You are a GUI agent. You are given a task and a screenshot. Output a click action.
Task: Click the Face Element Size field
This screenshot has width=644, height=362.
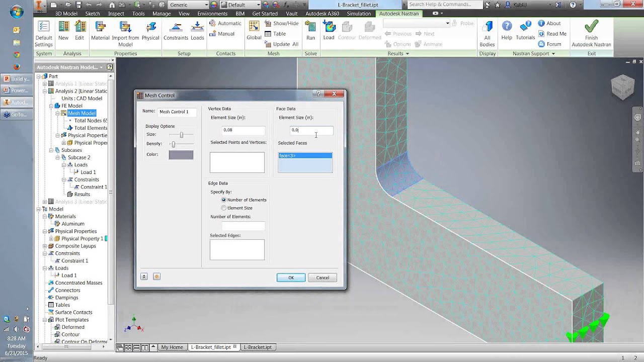point(311,130)
